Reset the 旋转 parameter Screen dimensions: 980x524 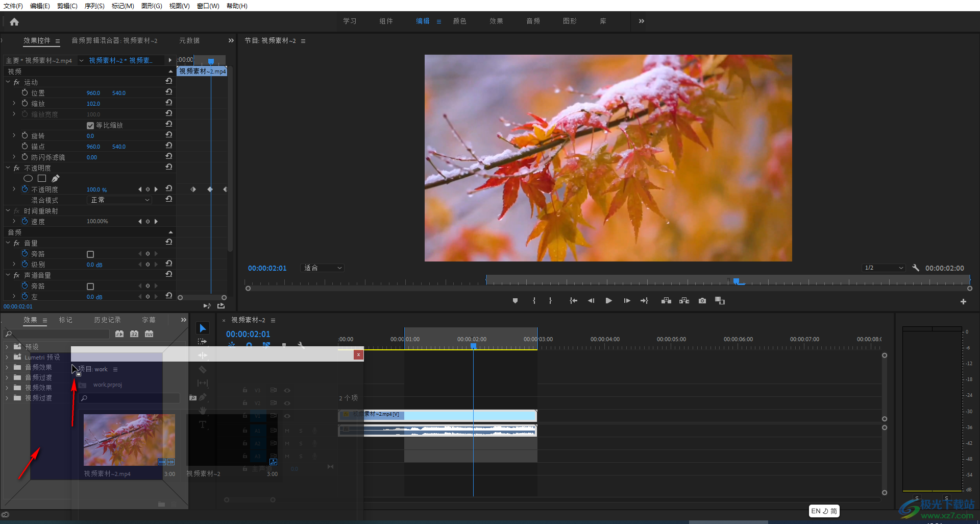[169, 135]
